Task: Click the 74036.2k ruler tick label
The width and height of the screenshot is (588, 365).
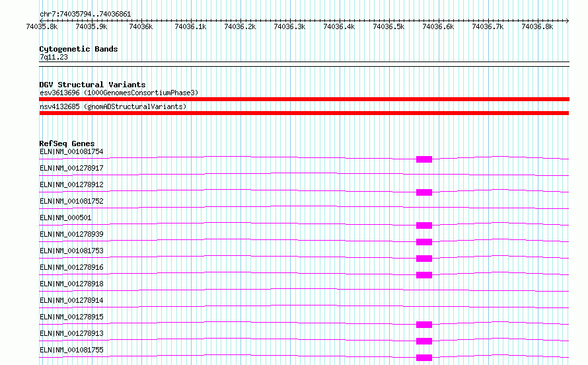Action: [240, 26]
